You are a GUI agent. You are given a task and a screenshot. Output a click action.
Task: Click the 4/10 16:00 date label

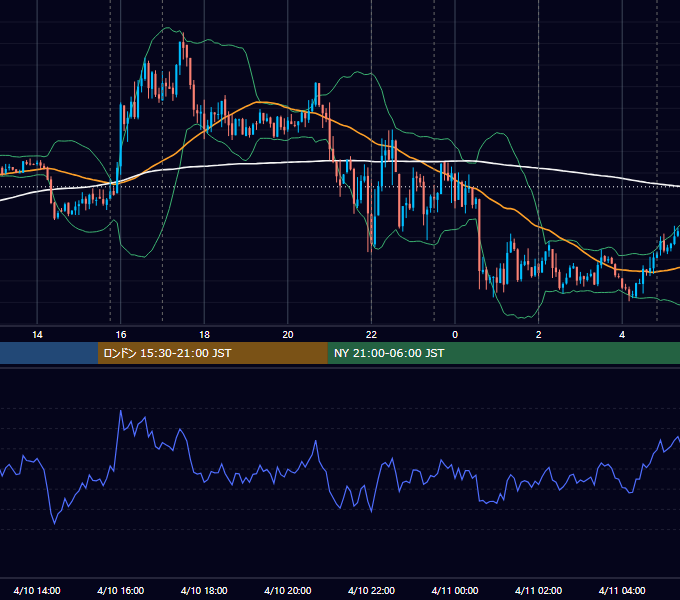pos(121,590)
